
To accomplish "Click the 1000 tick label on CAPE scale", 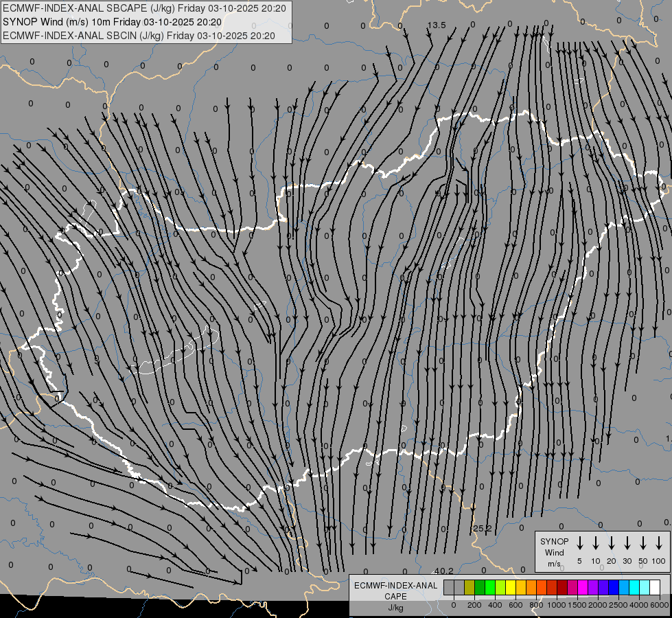I will [557, 605].
